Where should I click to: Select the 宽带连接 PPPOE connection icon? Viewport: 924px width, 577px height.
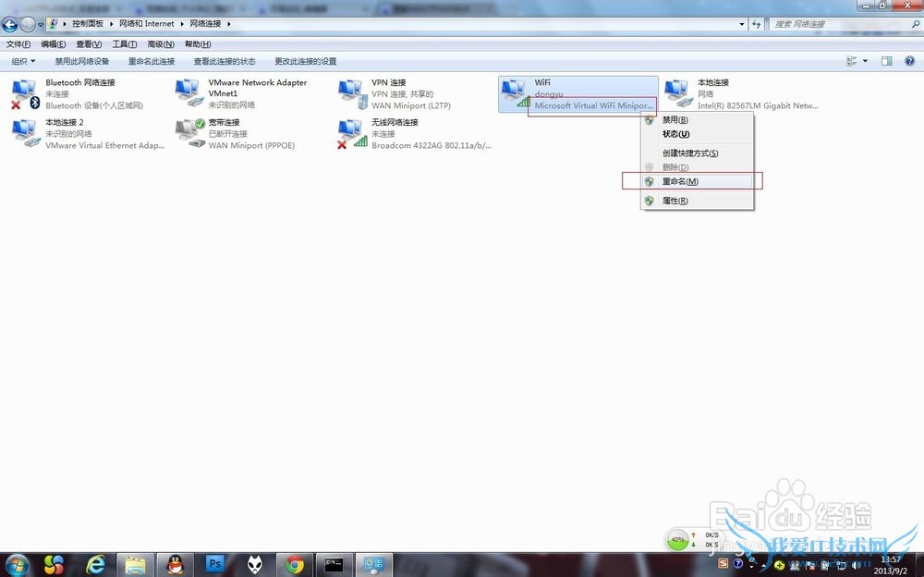(x=189, y=133)
